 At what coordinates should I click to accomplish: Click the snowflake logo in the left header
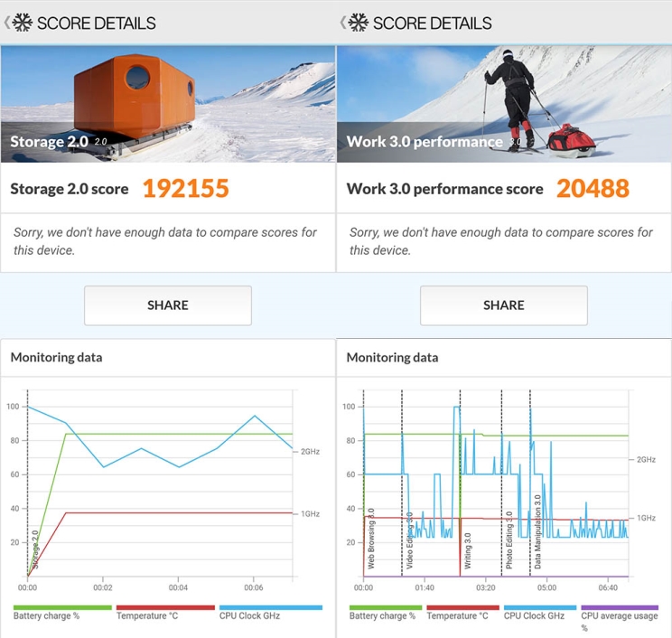[23, 23]
